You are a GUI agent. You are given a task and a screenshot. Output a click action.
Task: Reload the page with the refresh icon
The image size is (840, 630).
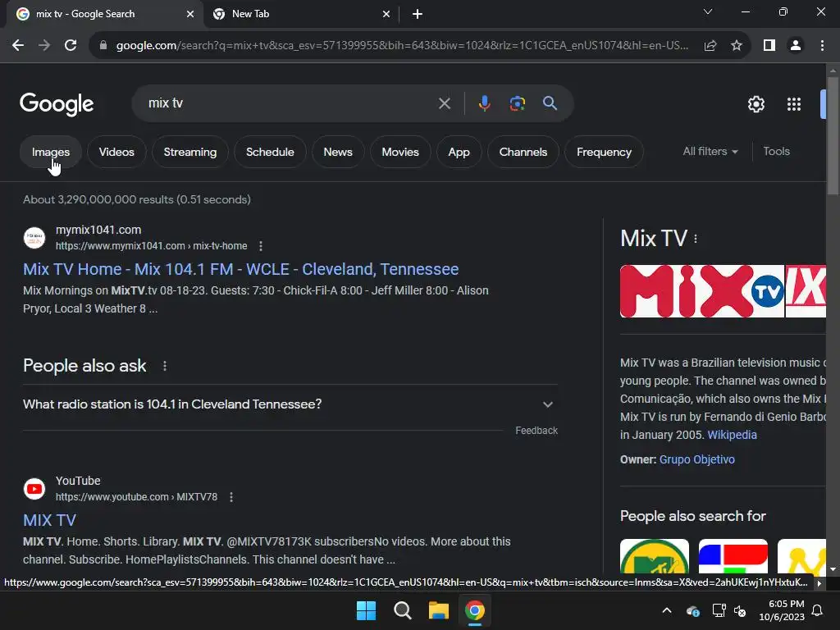click(x=71, y=46)
